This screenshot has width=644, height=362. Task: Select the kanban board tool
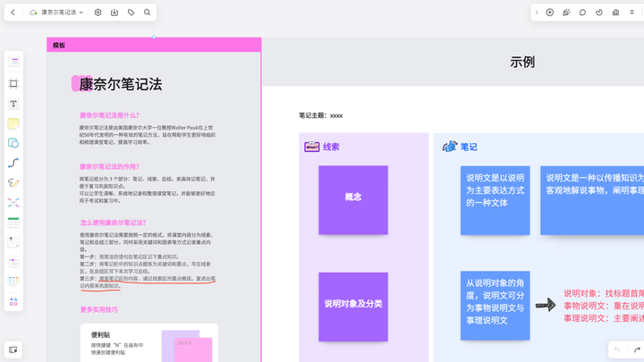(x=13, y=282)
